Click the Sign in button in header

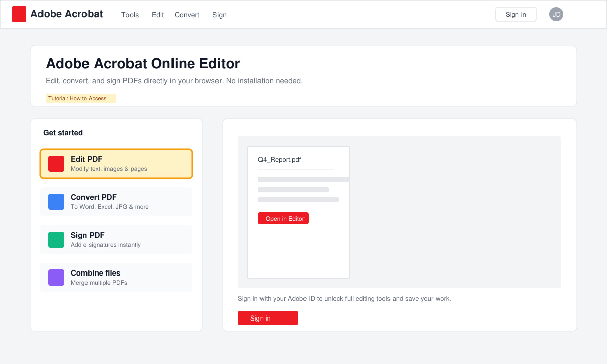(516, 14)
